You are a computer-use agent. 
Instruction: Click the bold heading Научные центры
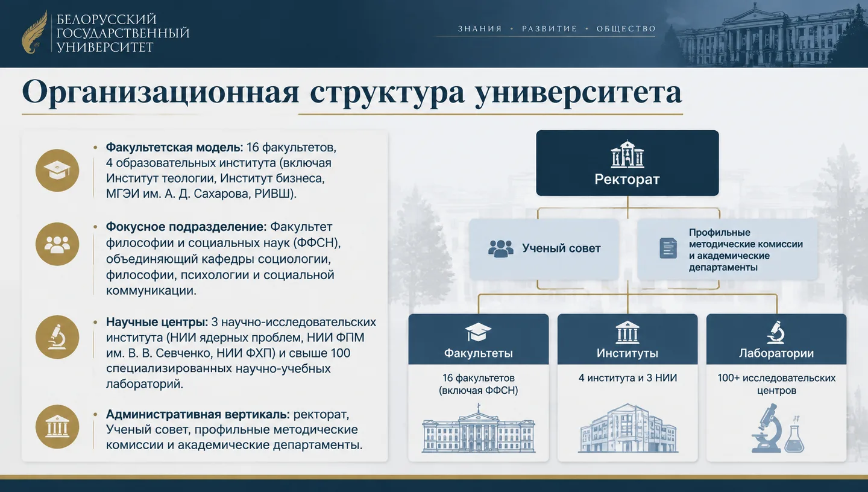click(x=157, y=322)
